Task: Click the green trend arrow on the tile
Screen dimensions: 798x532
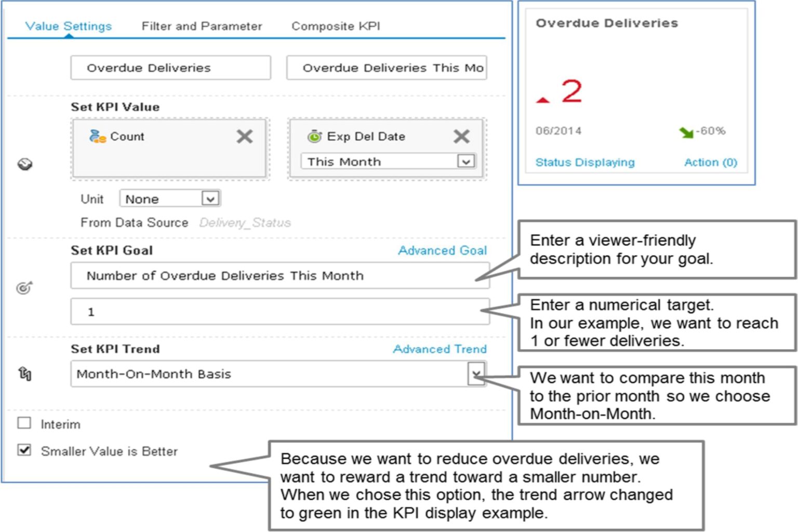Action: click(686, 132)
